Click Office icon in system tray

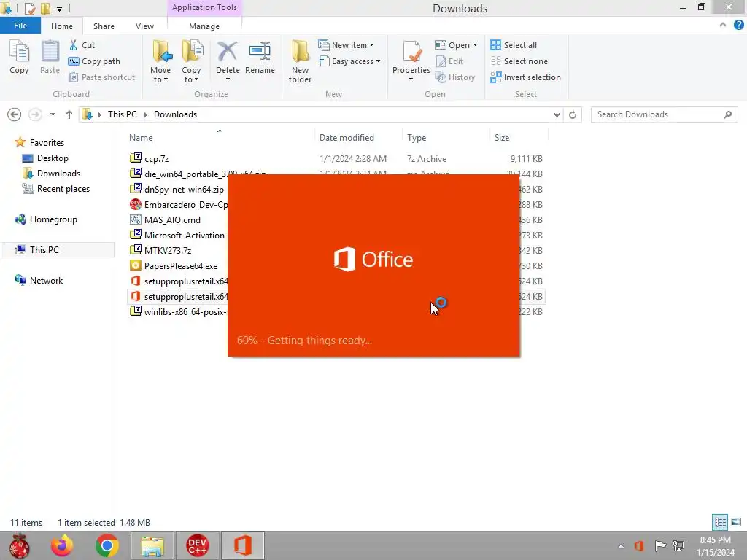pyautogui.click(x=639, y=545)
